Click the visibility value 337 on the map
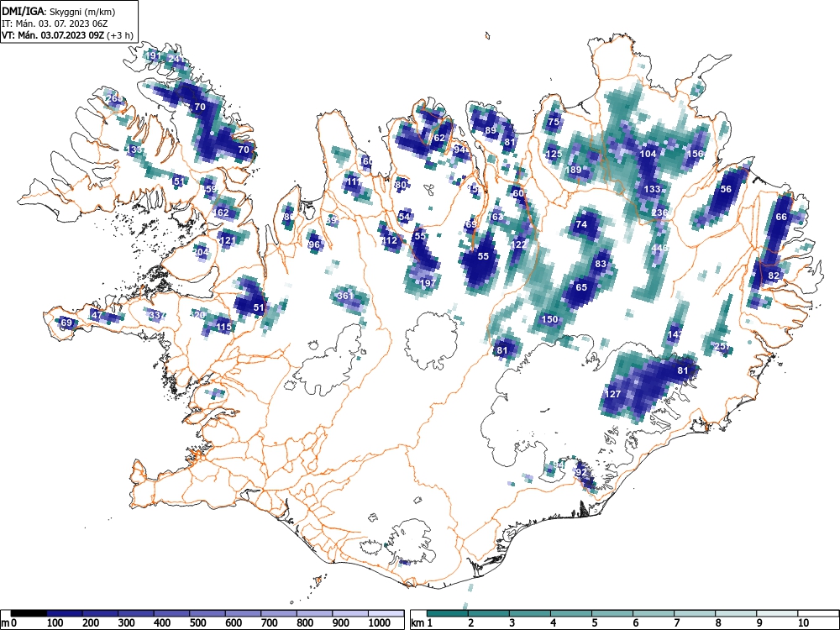 pos(156,315)
